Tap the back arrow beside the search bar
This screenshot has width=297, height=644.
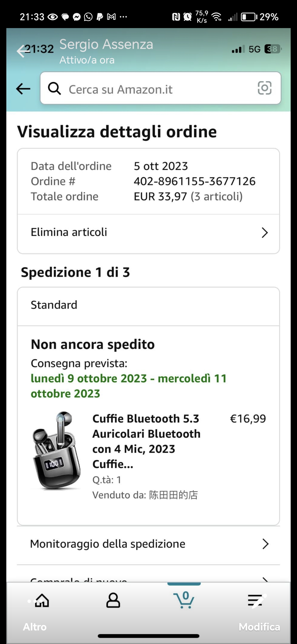pos(23,89)
